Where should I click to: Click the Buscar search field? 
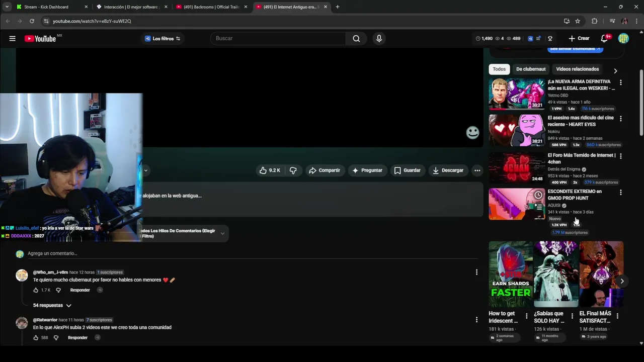(x=278, y=38)
